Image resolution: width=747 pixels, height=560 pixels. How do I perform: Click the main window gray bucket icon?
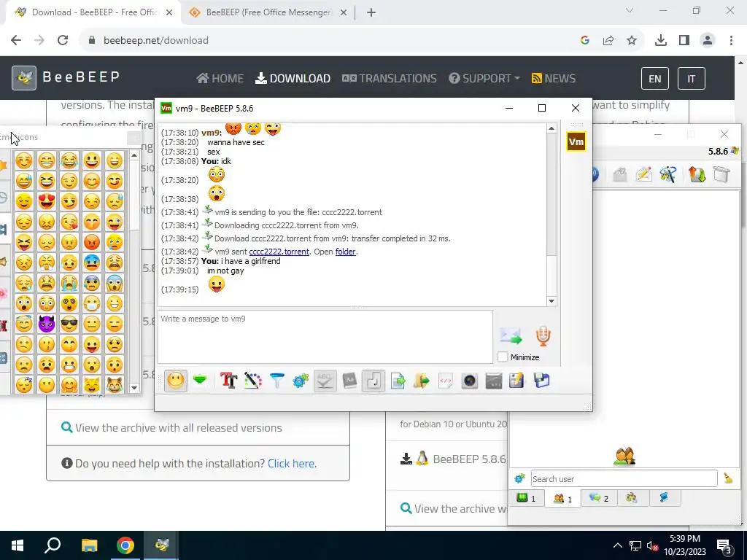point(721,174)
